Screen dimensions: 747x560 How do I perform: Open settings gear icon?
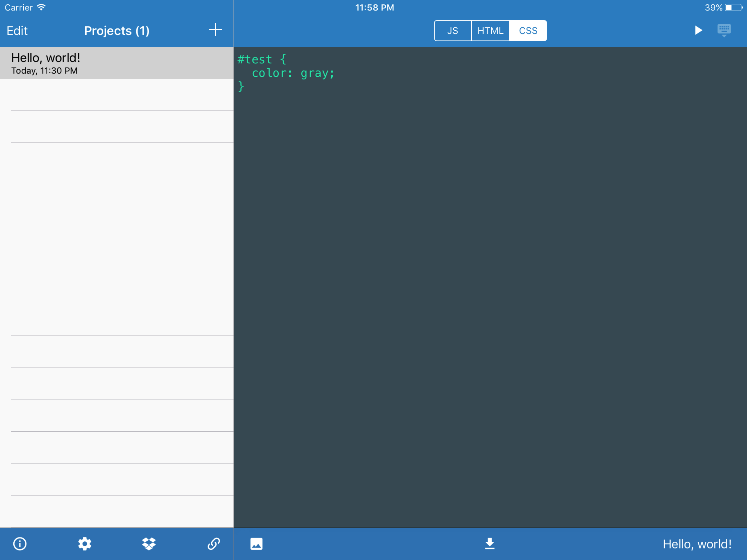pos(84,544)
